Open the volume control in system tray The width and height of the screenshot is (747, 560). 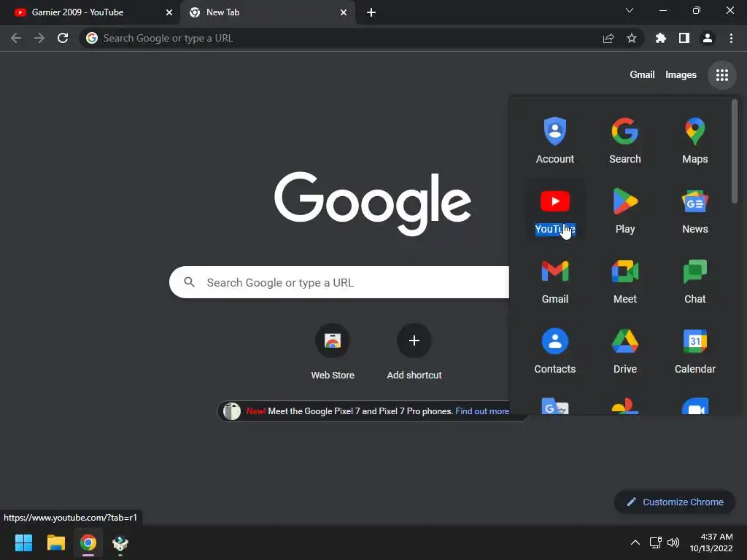673,542
